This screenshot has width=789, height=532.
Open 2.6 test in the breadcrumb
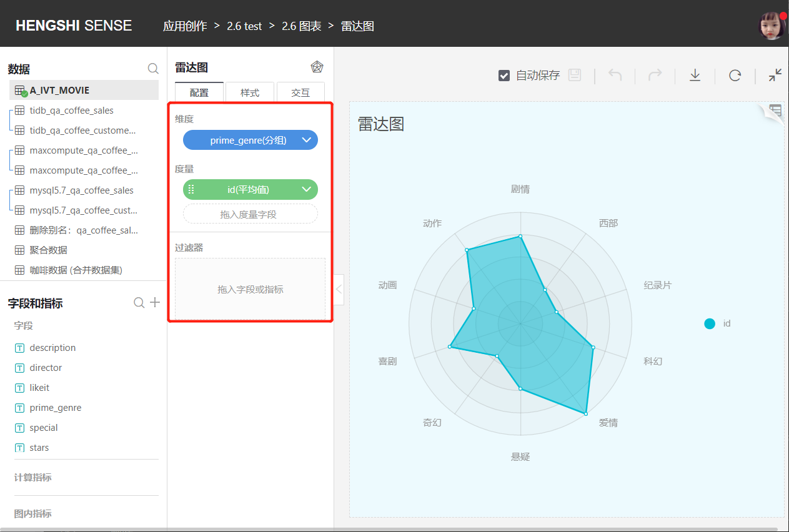[x=244, y=26]
